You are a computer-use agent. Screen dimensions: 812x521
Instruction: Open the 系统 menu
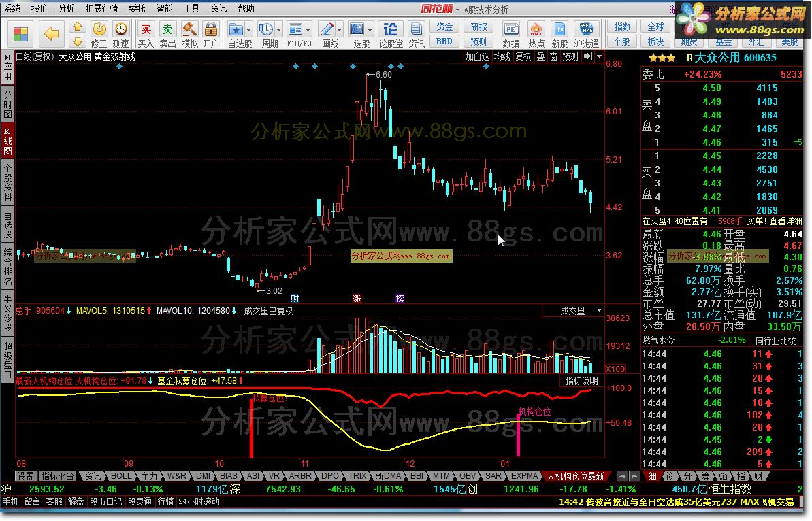12,8
